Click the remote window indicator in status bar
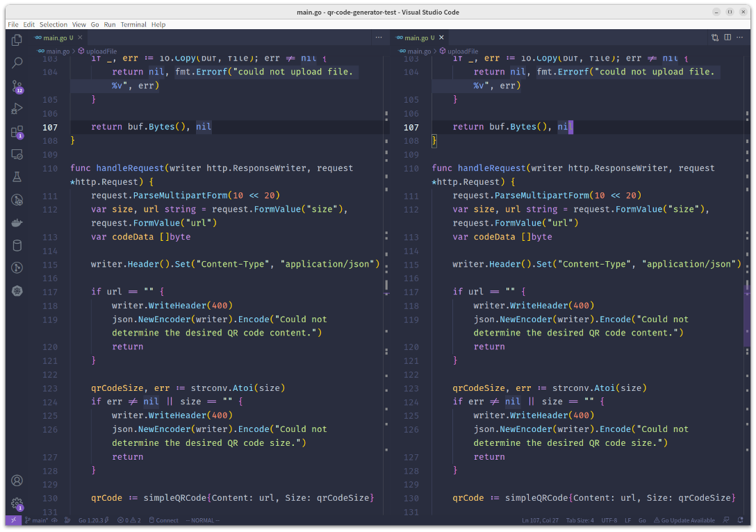 point(13,520)
